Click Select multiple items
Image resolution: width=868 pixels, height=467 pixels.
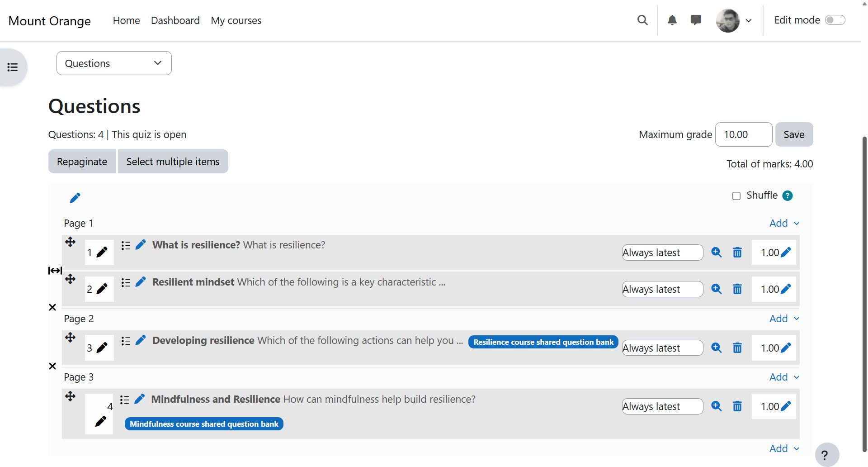point(173,161)
